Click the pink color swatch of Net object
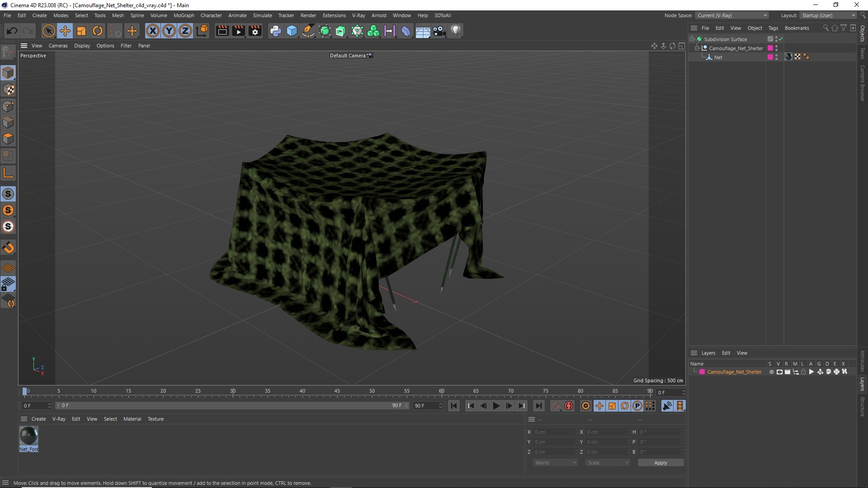This screenshot has height=488, width=868. click(x=770, y=57)
